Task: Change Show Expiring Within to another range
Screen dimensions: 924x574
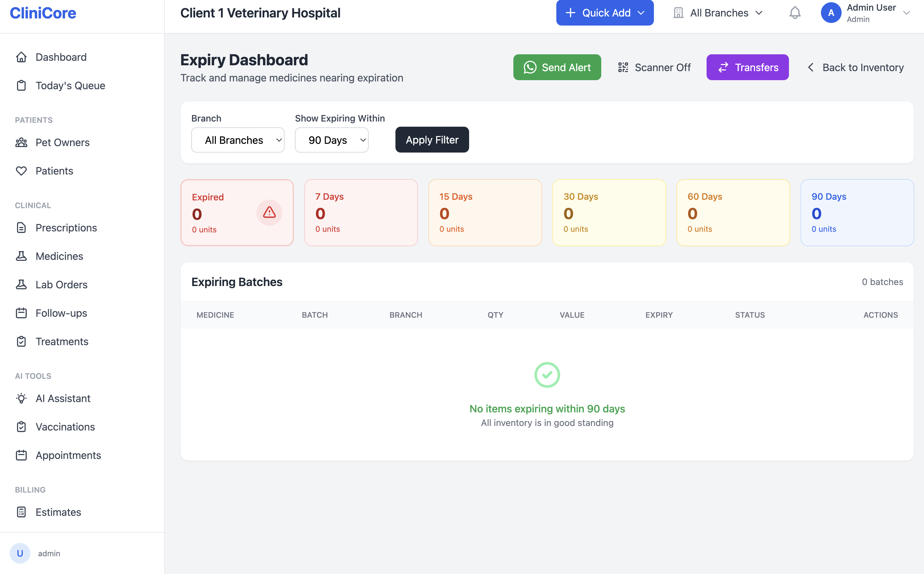Action: pyautogui.click(x=331, y=140)
